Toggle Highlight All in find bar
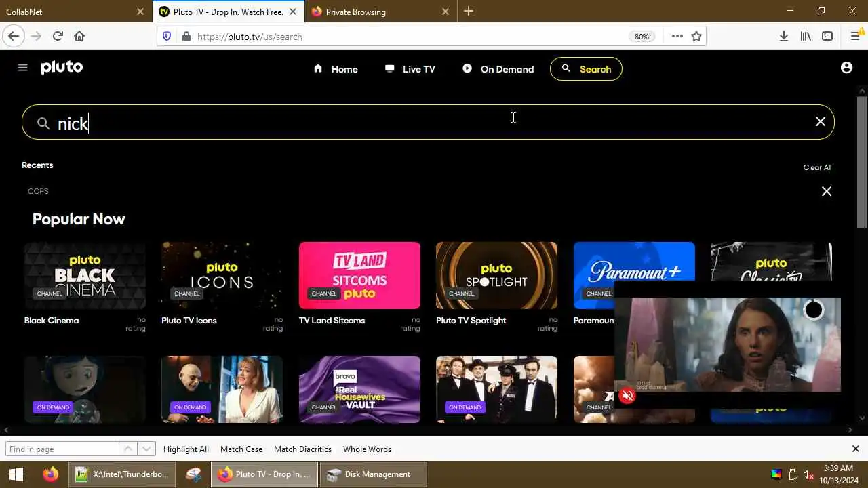 [186, 449]
